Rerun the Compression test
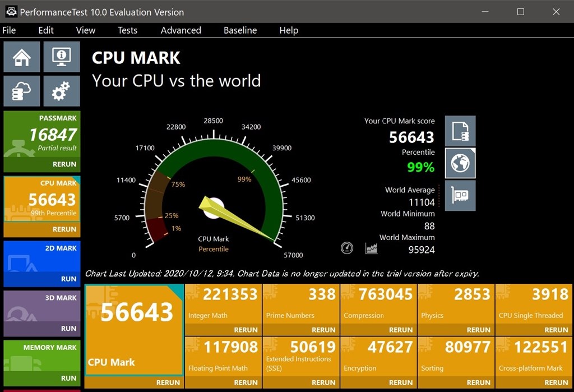This screenshot has height=392, width=574. (402, 330)
